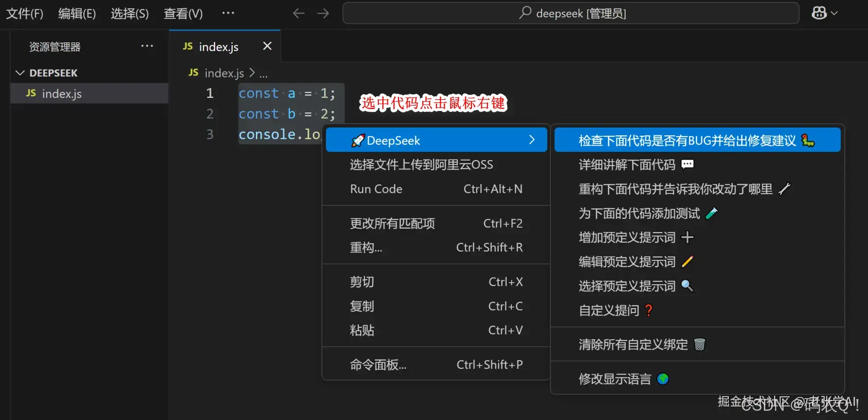Open the 编辑(E) menu
The image size is (868, 420).
pos(77,14)
